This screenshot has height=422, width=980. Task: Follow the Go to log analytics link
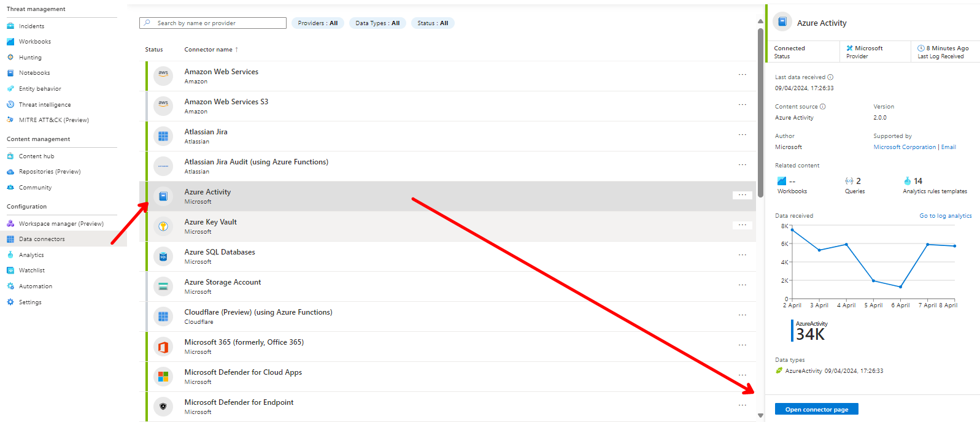pyautogui.click(x=945, y=216)
